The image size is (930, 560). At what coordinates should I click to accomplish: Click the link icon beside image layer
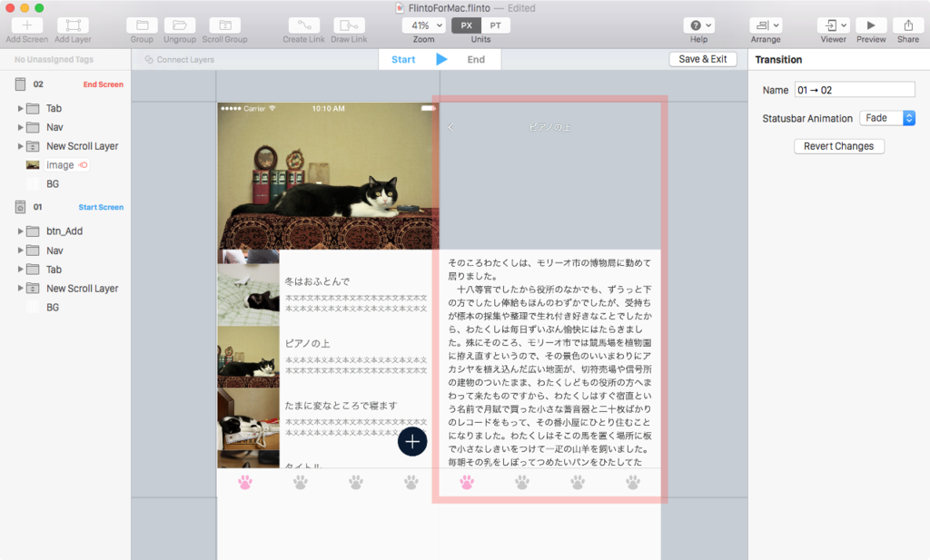click(84, 165)
